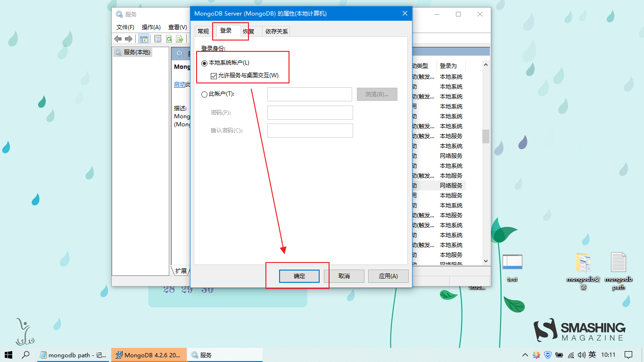Click the Refresh toolbar icon in Services

tap(169, 39)
